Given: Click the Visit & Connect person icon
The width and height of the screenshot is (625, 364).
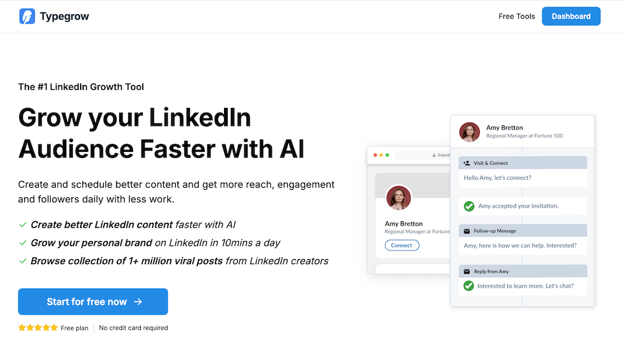Looking at the screenshot, I should (467, 163).
